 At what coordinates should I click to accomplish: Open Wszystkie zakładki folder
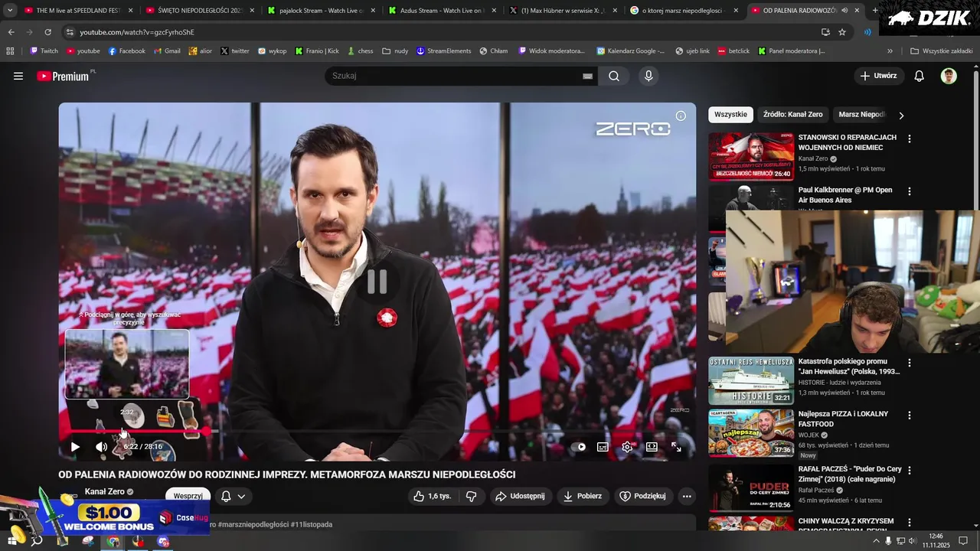tap(941, 51)
